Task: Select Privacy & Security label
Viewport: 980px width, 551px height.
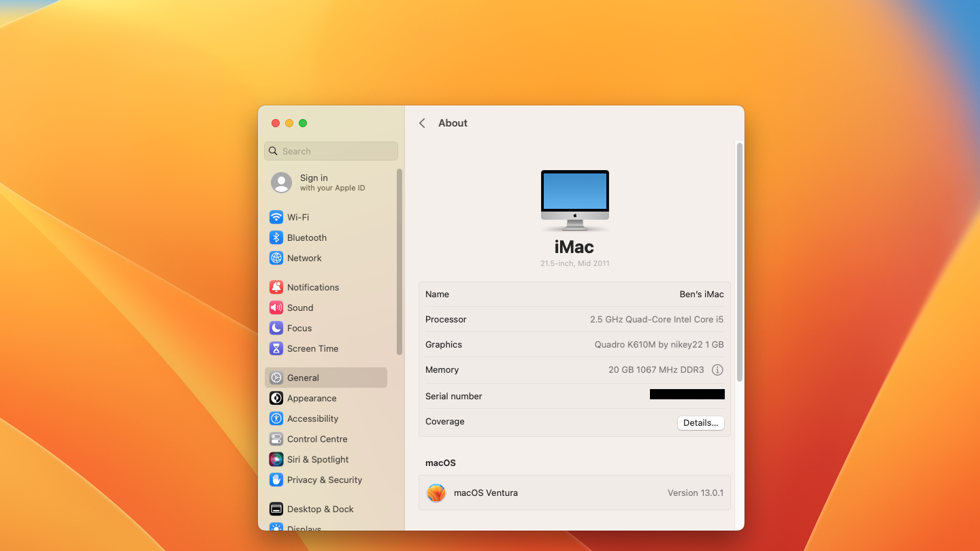Action: (325, 480)
